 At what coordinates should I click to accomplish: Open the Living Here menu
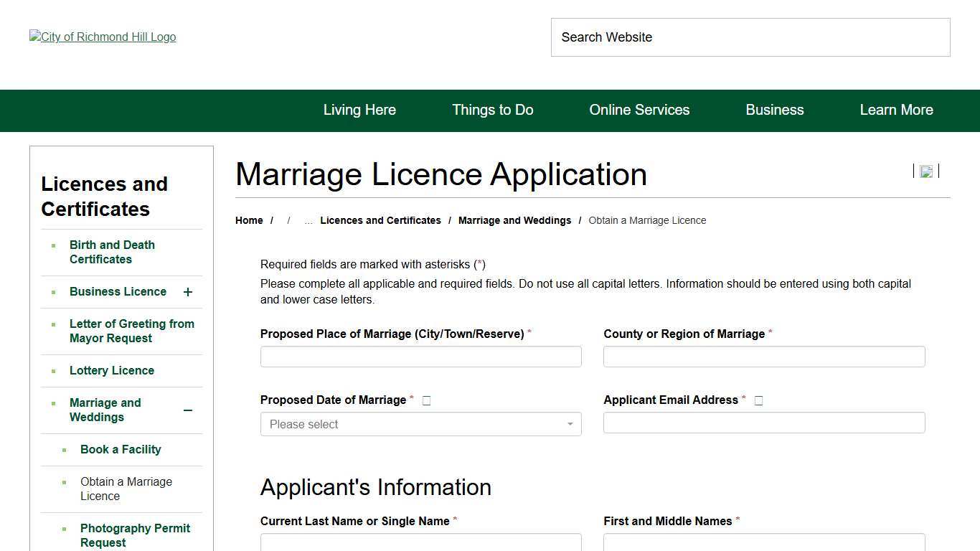[x=359, y=110]
